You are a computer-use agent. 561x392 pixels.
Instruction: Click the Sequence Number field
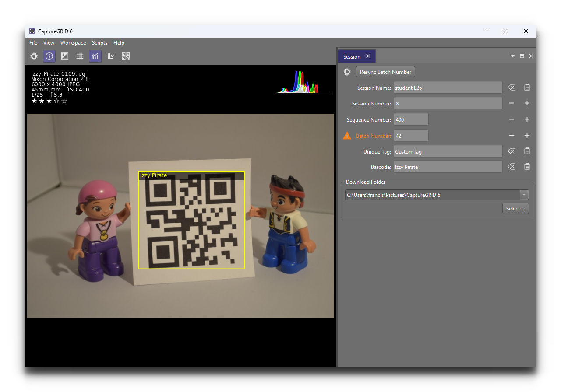point(411,119)
